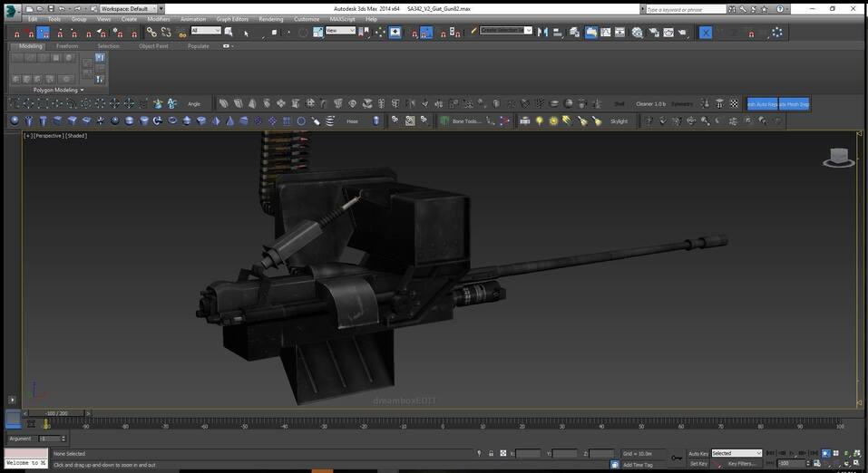The image size is (868, 473).
Task: Open the selection filter 'All' dropdown
Action: (206, 31)
